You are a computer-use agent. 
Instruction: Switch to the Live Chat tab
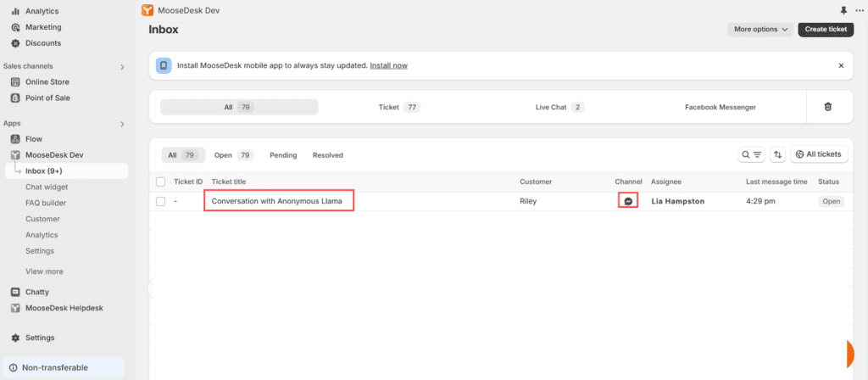pyautogui.click(x=559, y=108)
